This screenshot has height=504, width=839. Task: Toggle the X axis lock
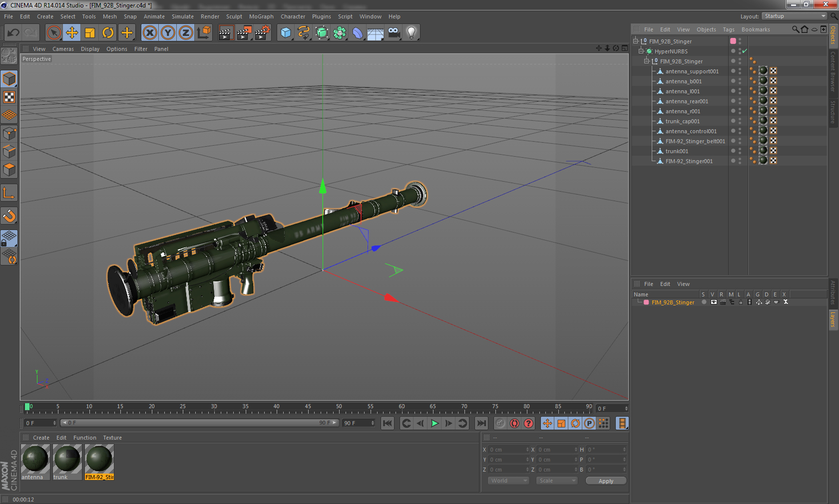(x=149, y=33)
